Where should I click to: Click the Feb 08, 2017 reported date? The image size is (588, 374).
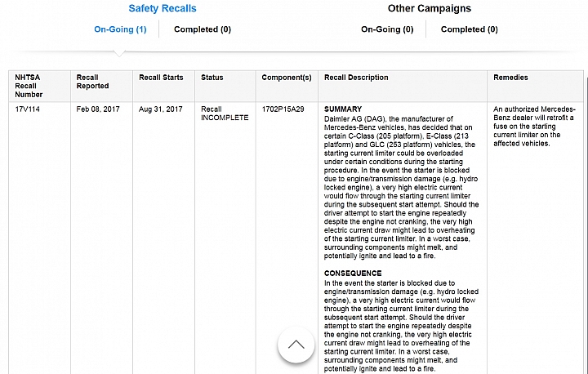[x=98, y=109]
